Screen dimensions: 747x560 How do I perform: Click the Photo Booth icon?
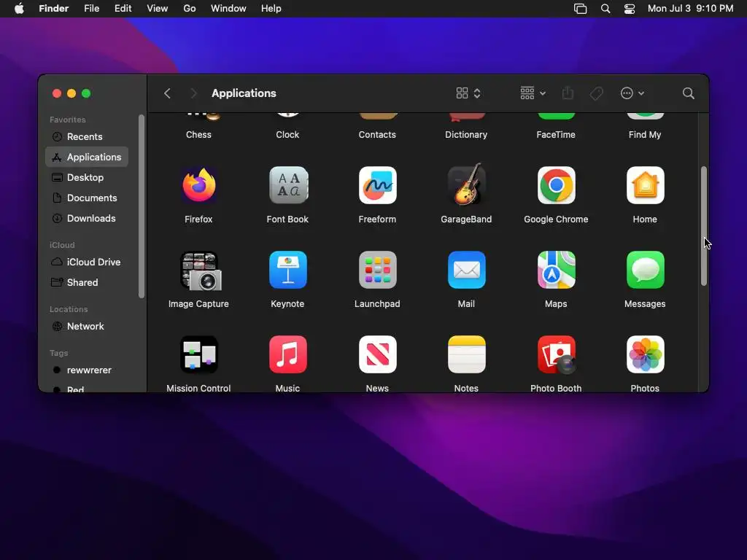(x=556, y=355)
